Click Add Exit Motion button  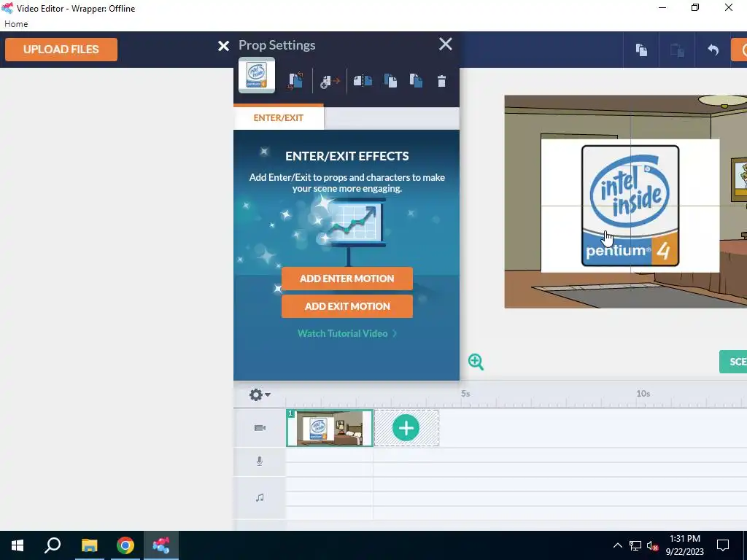(x=347, y=306)
